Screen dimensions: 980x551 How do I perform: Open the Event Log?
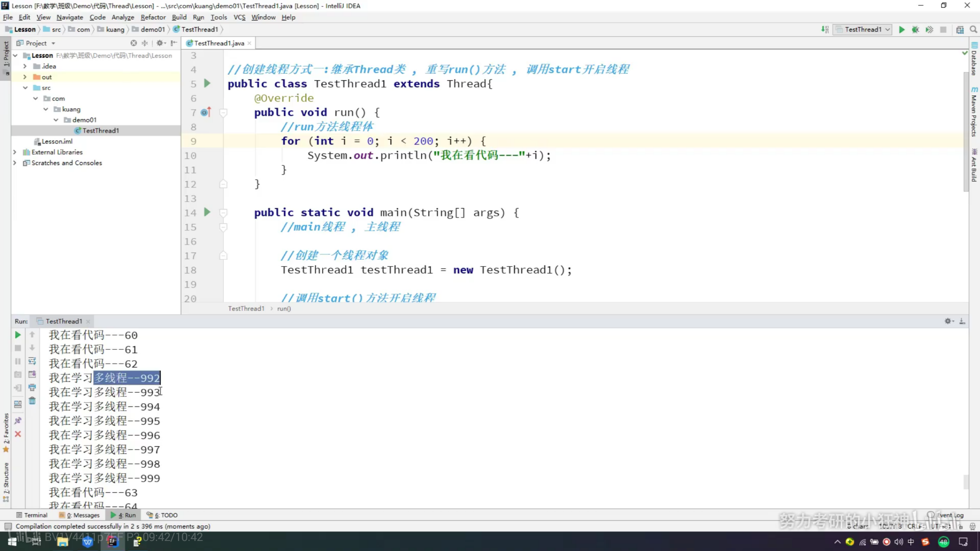(946, 515)
